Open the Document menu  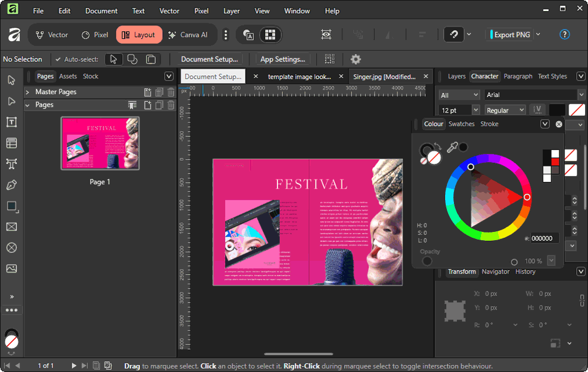point(101,11)
